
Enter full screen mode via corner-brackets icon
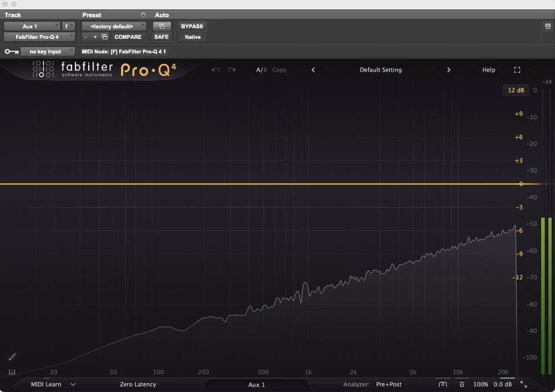tap(517, 70)
